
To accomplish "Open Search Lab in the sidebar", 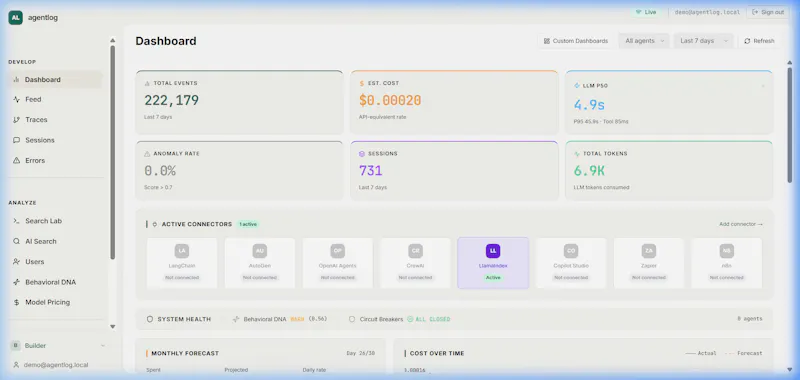I will tap(55, 221).
